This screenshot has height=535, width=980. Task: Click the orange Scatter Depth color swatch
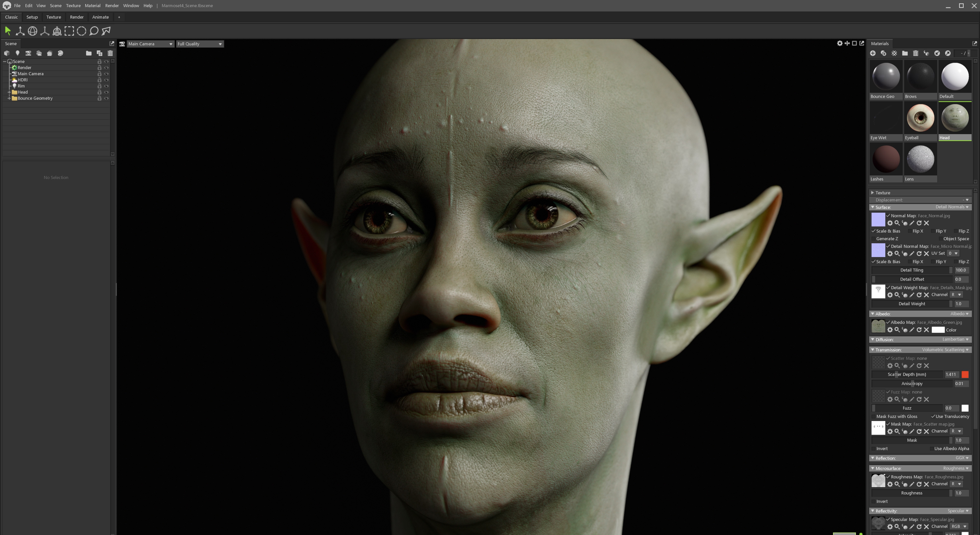click(x=965, y=375)
